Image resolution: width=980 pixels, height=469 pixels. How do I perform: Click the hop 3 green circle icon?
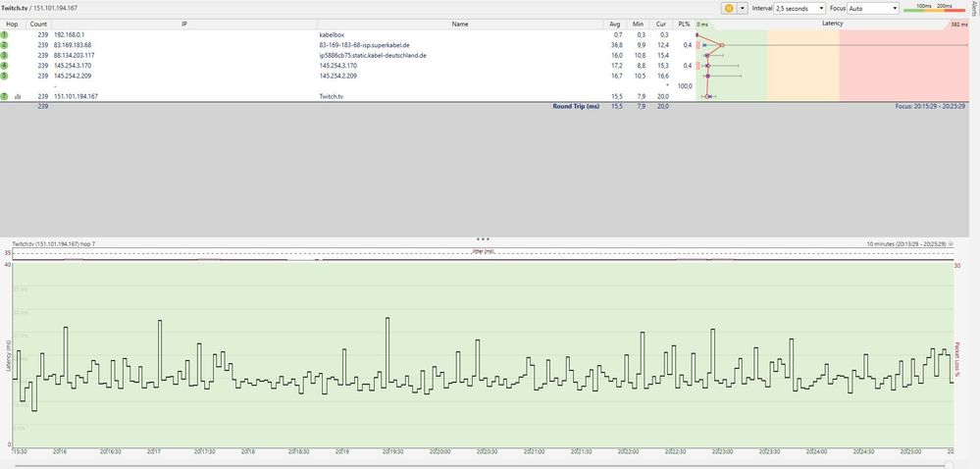point(4,55)
